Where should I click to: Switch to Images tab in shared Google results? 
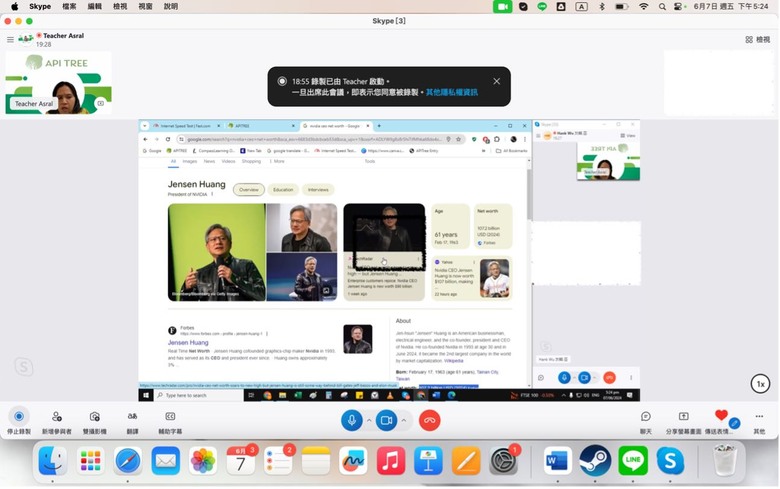coord(190,161)
